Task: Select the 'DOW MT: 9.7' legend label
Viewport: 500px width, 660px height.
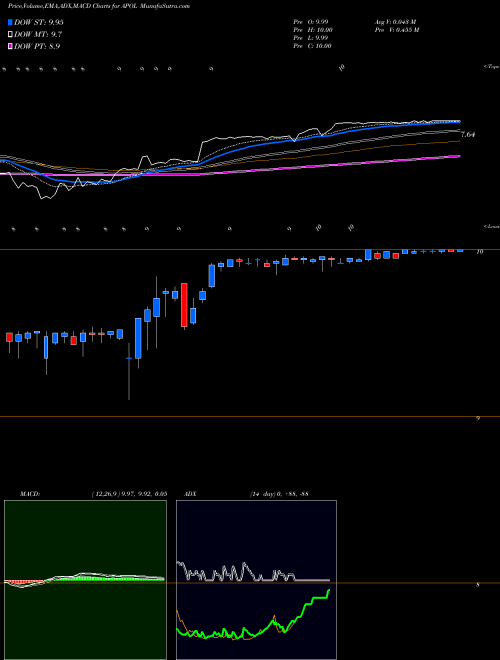Action: [36, 35]
